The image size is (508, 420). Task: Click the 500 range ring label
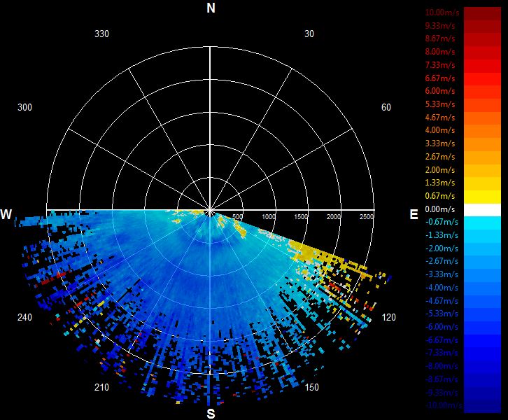237,217
